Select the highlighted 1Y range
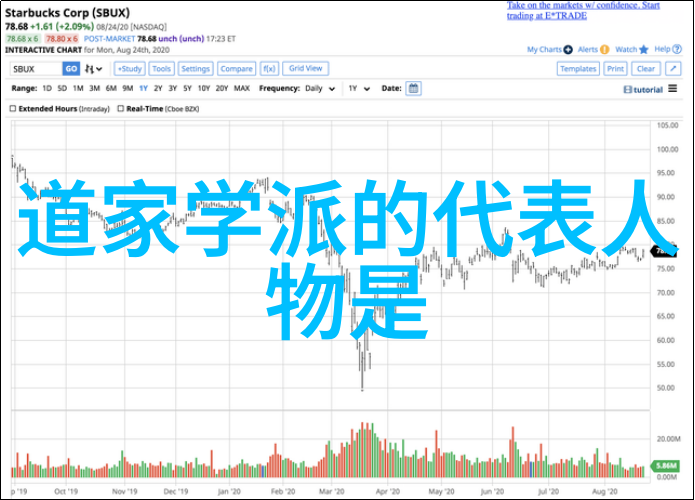Screen dimensions: 695x500 143,88
